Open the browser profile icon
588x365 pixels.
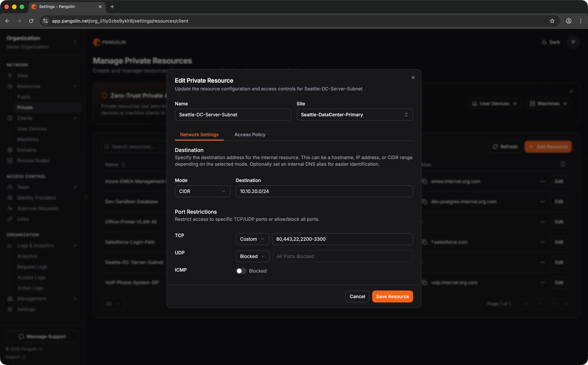pos(568,21)
